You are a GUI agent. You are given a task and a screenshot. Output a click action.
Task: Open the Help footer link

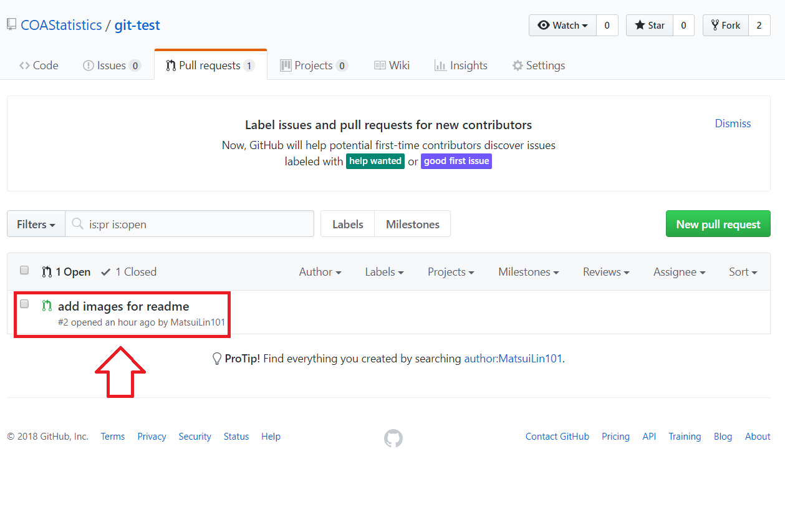(x=271, y=437)
